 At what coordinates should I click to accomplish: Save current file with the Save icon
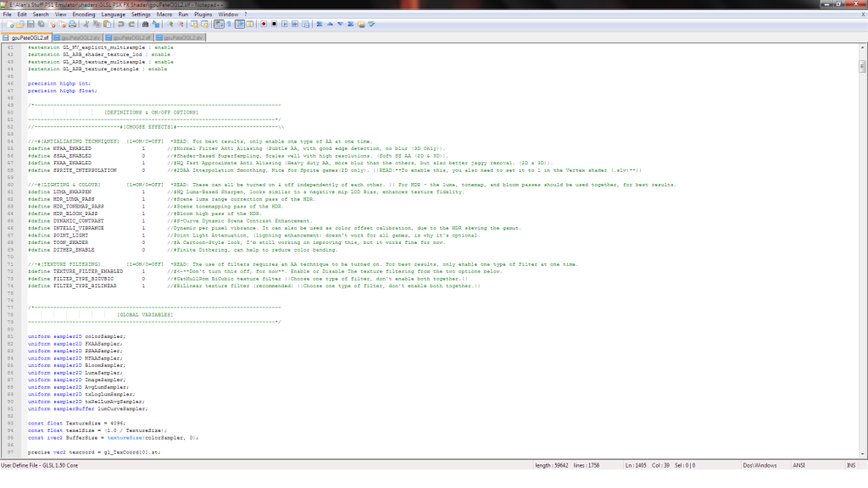(31, 25)
